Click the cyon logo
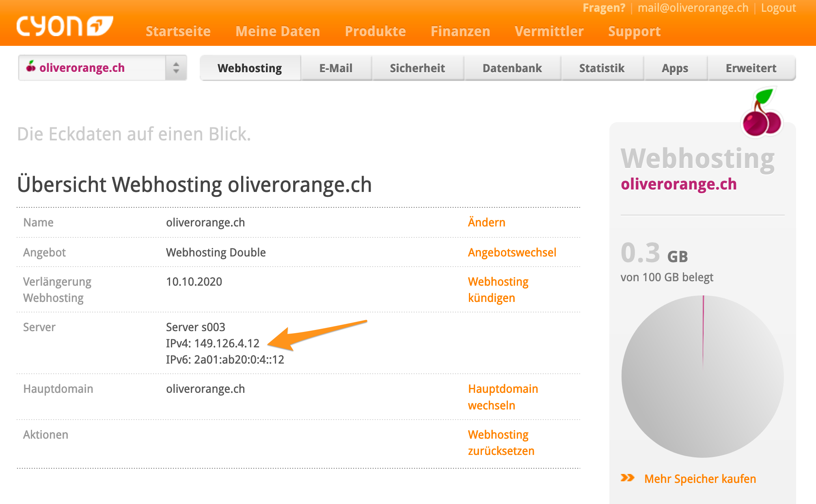 [65, 26]
